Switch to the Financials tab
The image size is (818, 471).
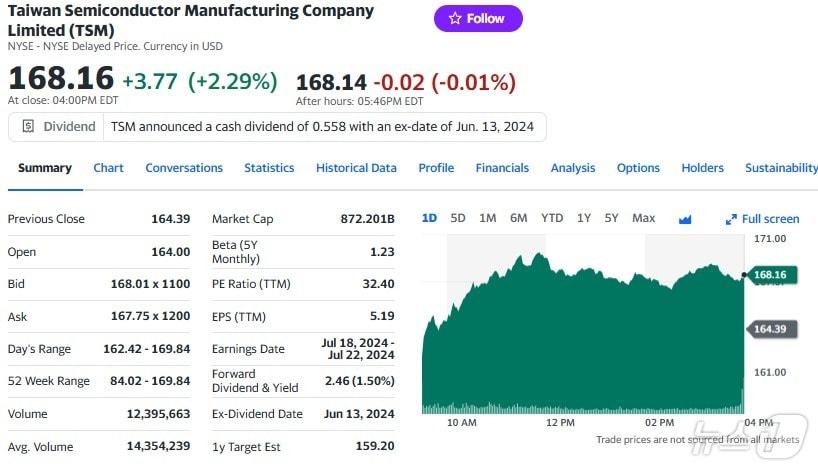502,168
